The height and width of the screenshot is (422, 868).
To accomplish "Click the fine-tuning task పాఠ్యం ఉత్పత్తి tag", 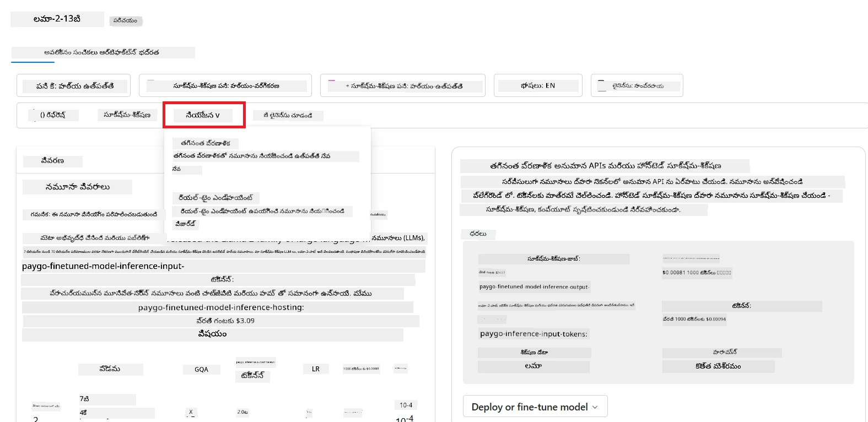I will tap(403, 85).
